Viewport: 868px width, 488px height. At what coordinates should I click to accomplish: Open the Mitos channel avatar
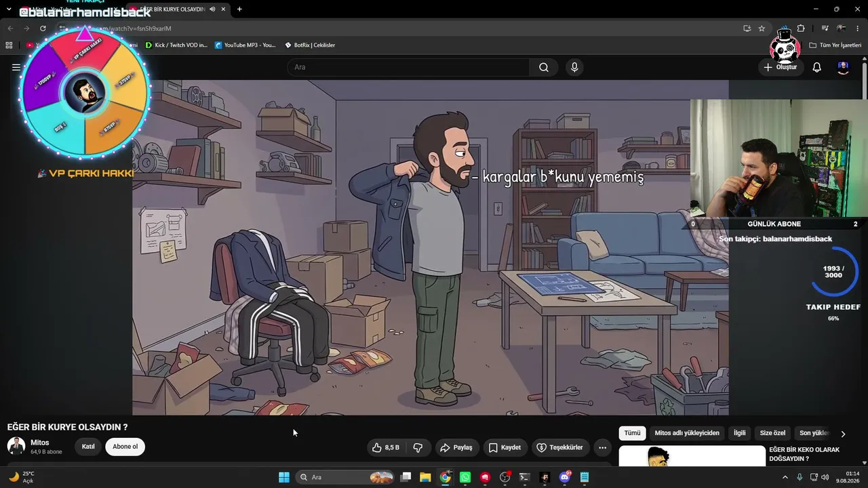[x=16, y=446]
